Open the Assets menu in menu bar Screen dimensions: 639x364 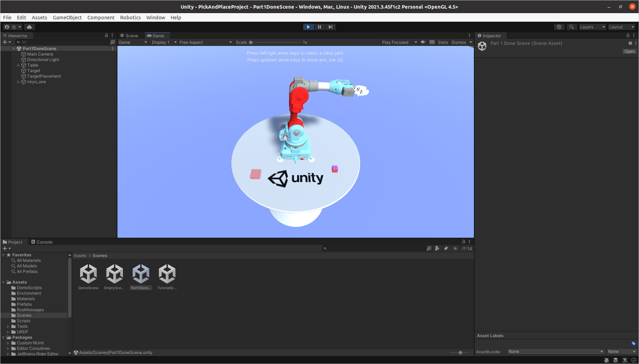point(39,17)
